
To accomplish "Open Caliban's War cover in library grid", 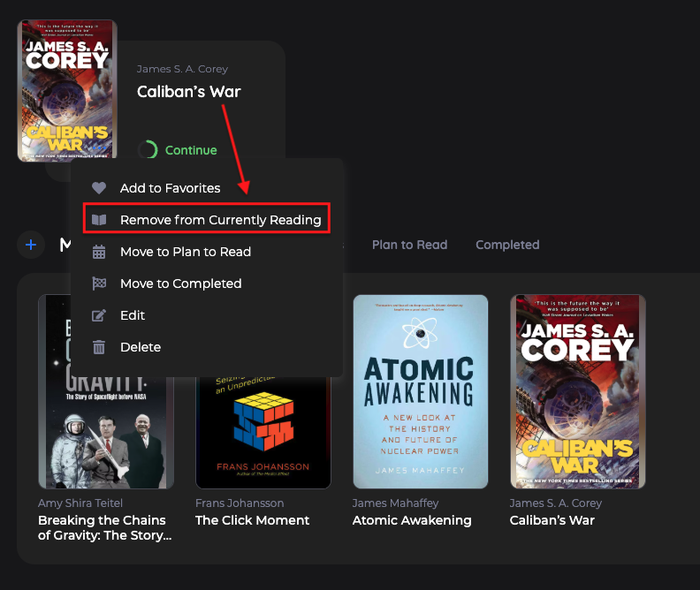I will (578, 391).
